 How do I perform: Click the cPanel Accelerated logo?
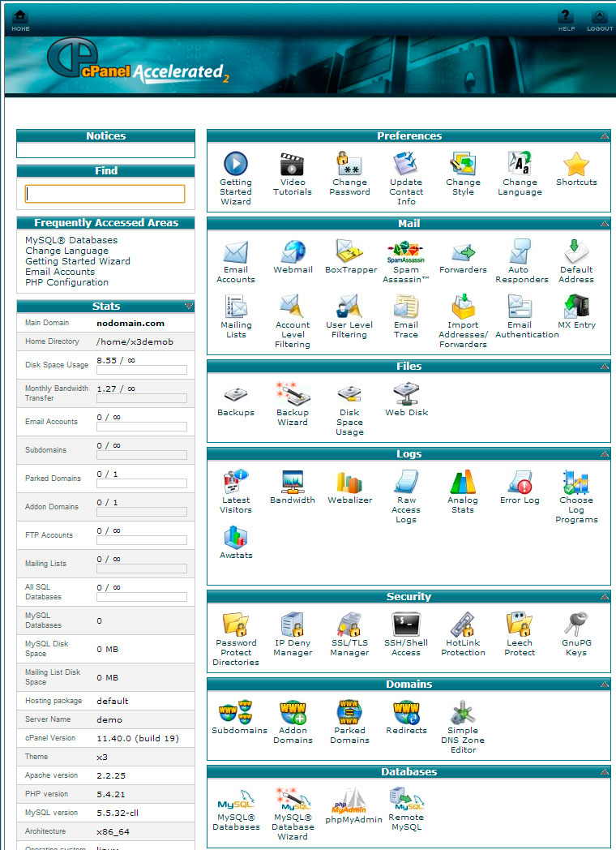[138, 62]
